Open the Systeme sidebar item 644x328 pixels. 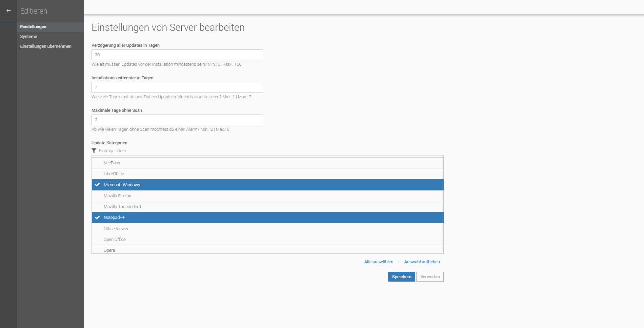point(28,37)
